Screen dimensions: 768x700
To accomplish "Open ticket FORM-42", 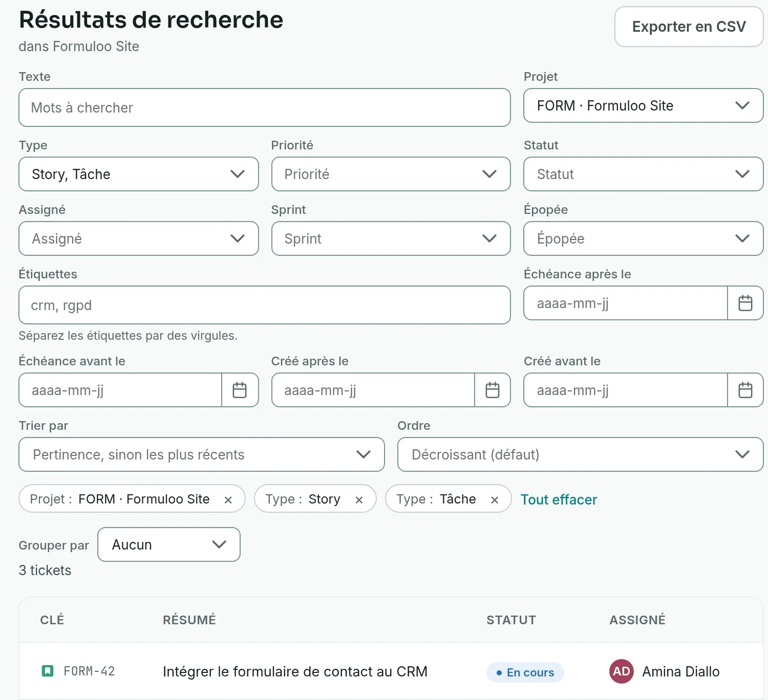I will pos(89,671).
